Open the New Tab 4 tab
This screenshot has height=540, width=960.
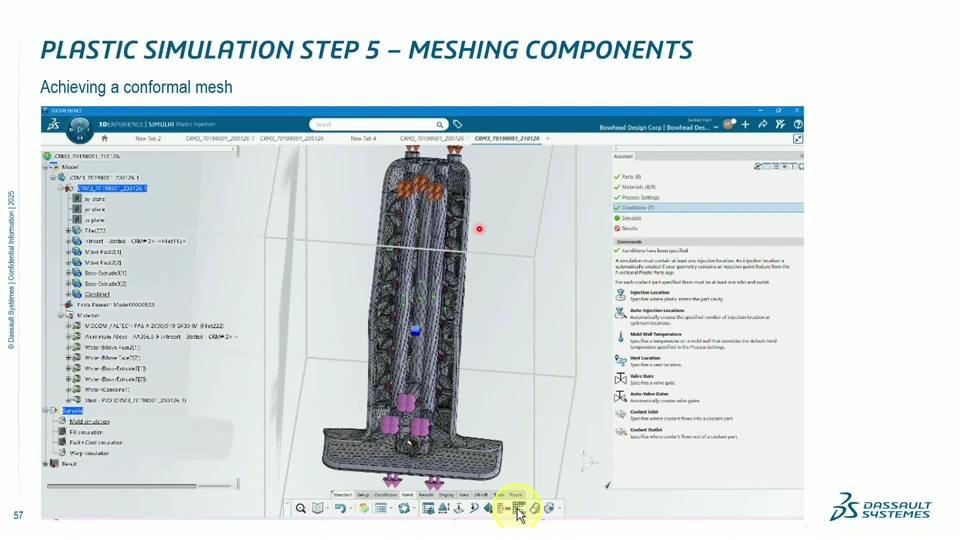(x=364, y=139)
